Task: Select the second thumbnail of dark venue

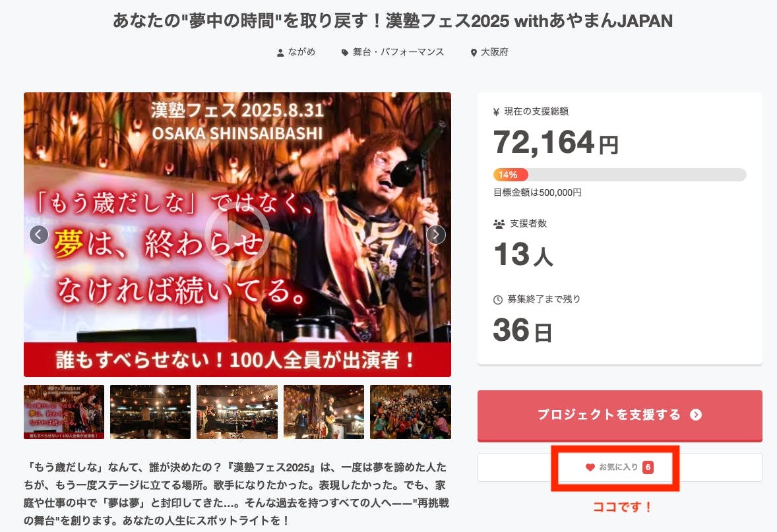Action: tap(150, 412)
